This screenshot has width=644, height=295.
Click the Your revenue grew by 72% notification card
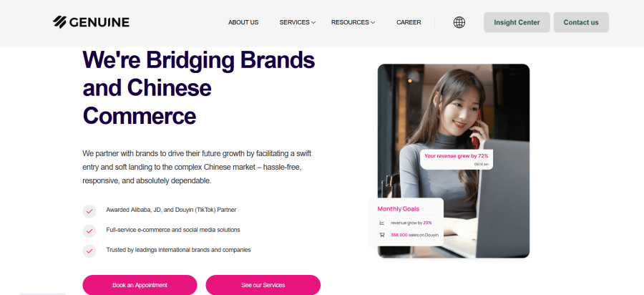coord(457,159)
